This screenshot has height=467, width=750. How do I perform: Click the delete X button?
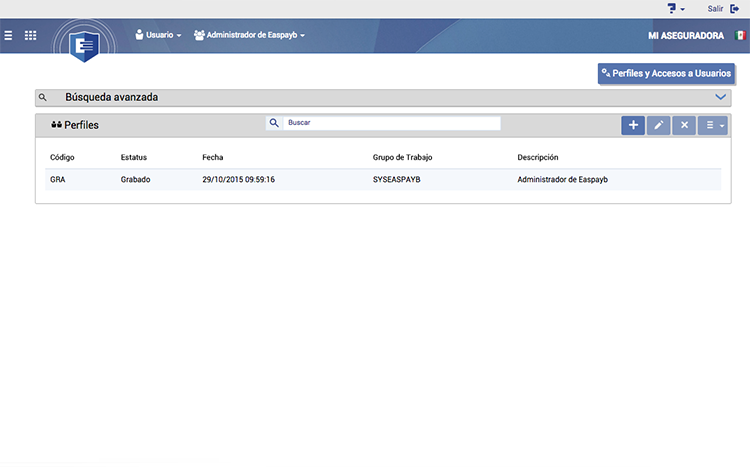click(x=684, y=125)
